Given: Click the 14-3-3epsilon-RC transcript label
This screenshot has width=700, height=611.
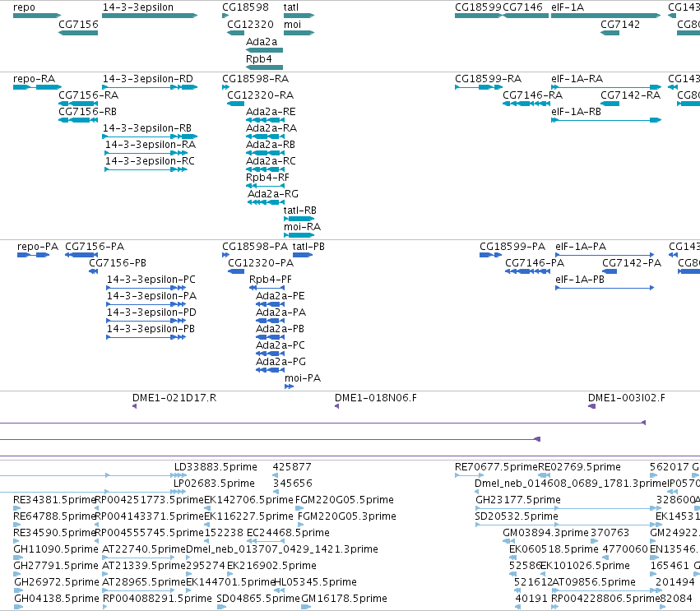Looking at the screenshot, I should [x=150, y=161].
